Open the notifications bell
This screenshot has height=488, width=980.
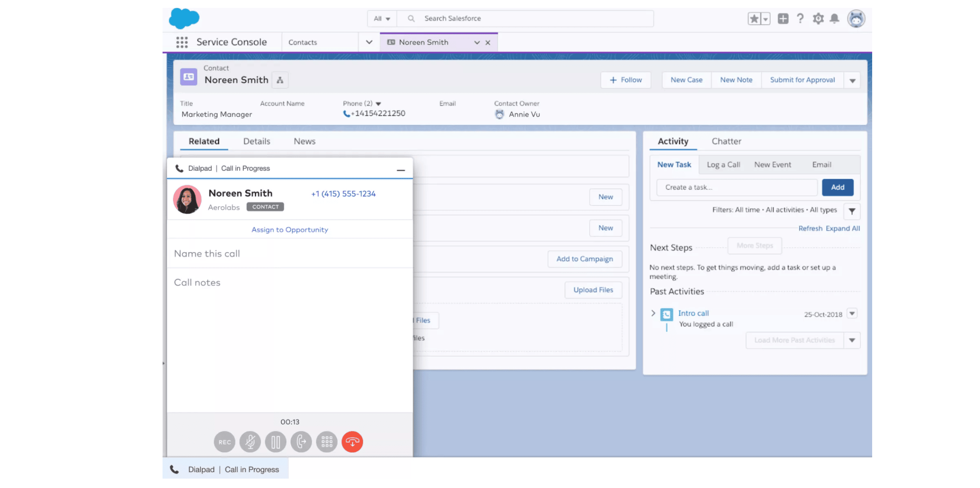[834, 19]
